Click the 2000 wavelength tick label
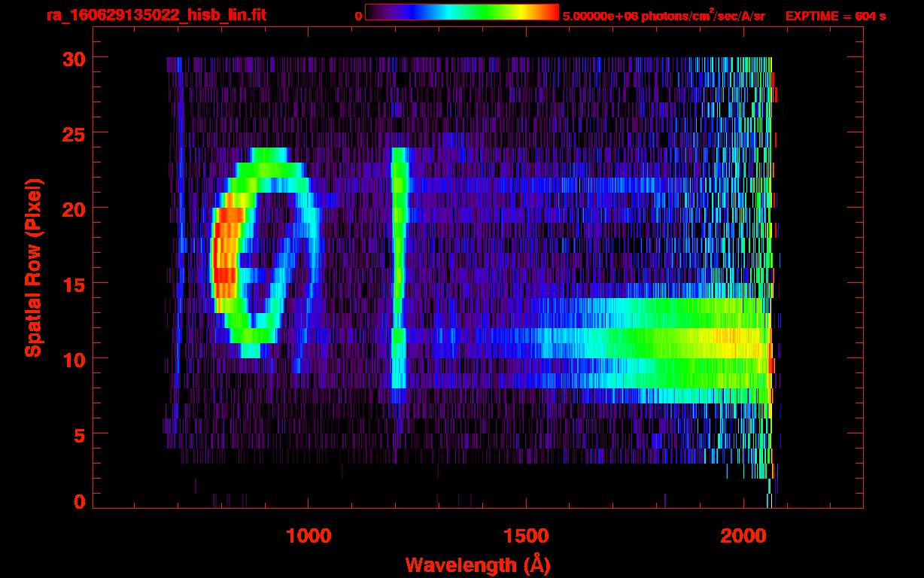The width and height of the screenshot is (924, 578). click(743, 536)
